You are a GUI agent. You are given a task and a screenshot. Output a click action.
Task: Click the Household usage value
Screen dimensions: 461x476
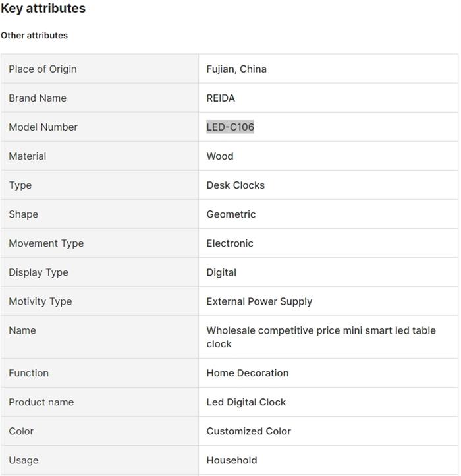click(x=231, y=460)
